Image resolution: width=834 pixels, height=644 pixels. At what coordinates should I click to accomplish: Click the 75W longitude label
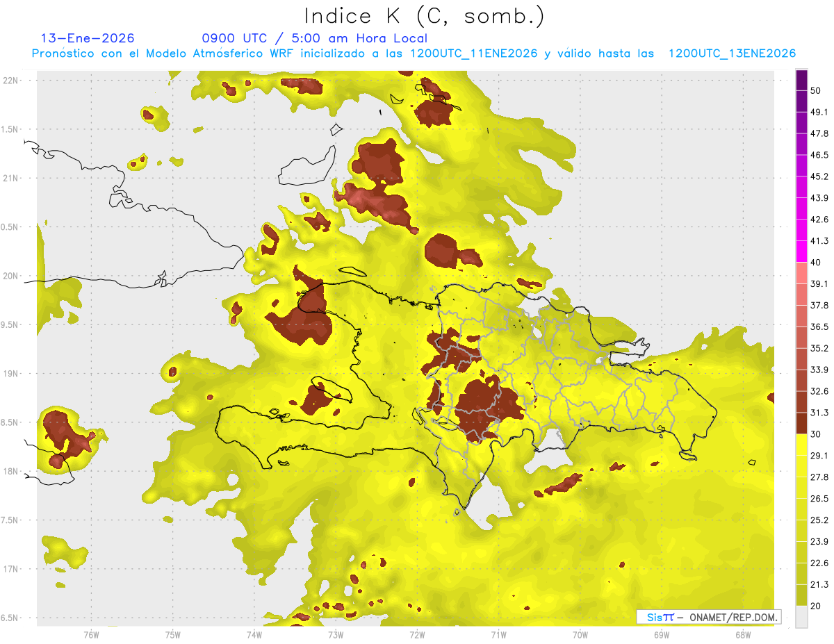click(x=173, y=635)
